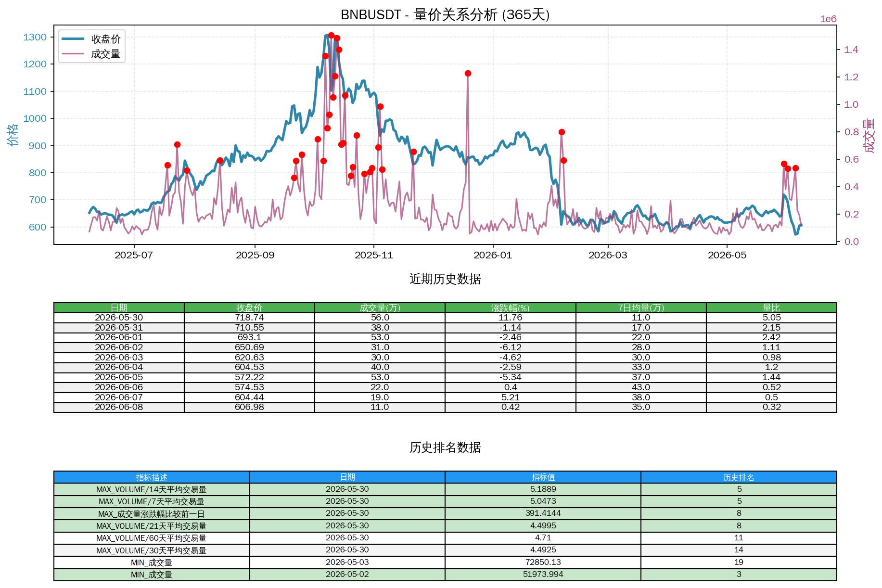
Task: Click the date cell 2026-05-31
Action: (x=119, y=328)
